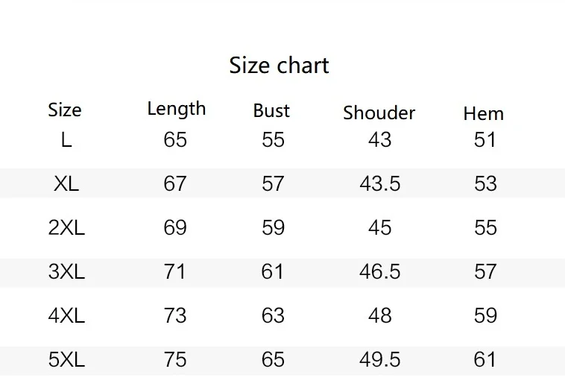
Task: Click the 5XL size row label
Action: tap(66, 359)
